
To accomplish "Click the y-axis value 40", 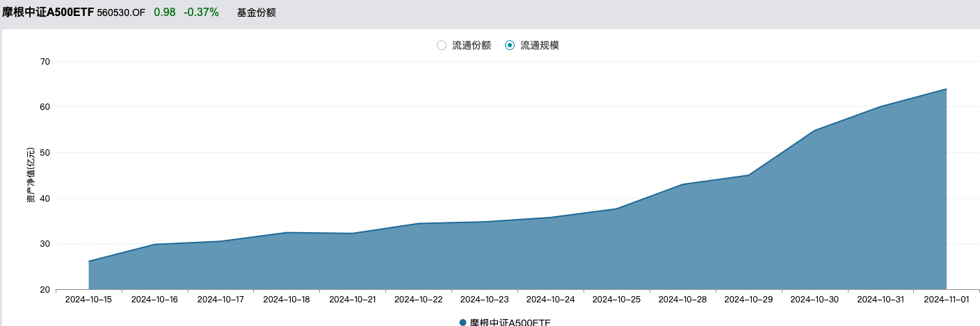I will click(x=45, y=198).
